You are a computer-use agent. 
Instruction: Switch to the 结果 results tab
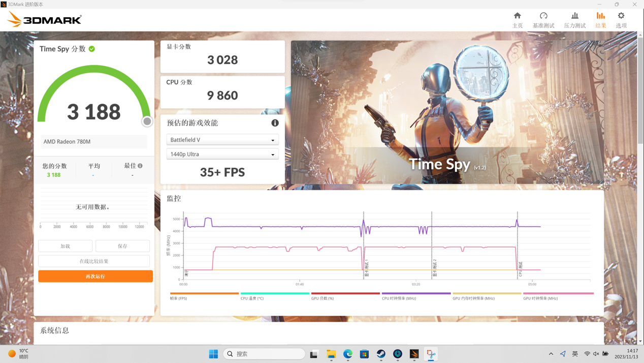click(601, 20)
